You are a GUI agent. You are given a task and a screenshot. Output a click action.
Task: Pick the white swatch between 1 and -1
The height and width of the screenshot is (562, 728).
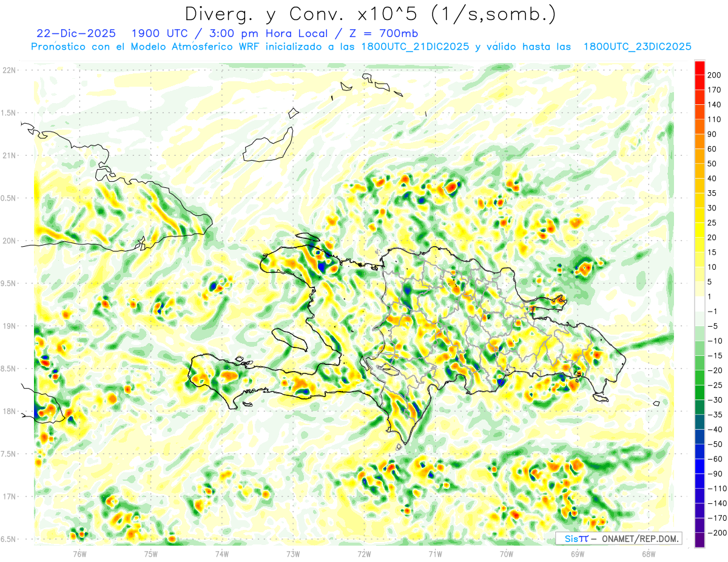[x=699, y=304]
